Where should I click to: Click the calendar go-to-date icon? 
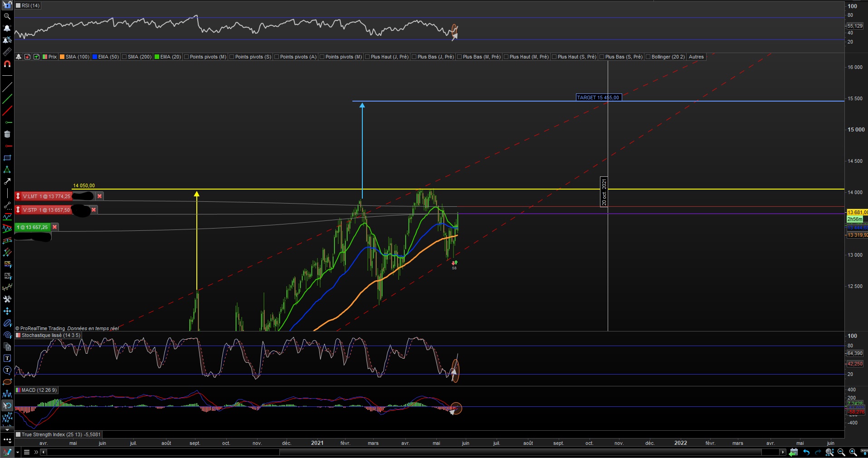pos(793,452)
